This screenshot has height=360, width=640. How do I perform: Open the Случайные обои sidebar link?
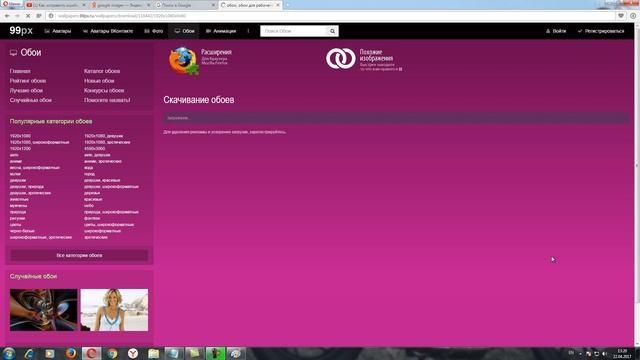(x=31, y=100)
